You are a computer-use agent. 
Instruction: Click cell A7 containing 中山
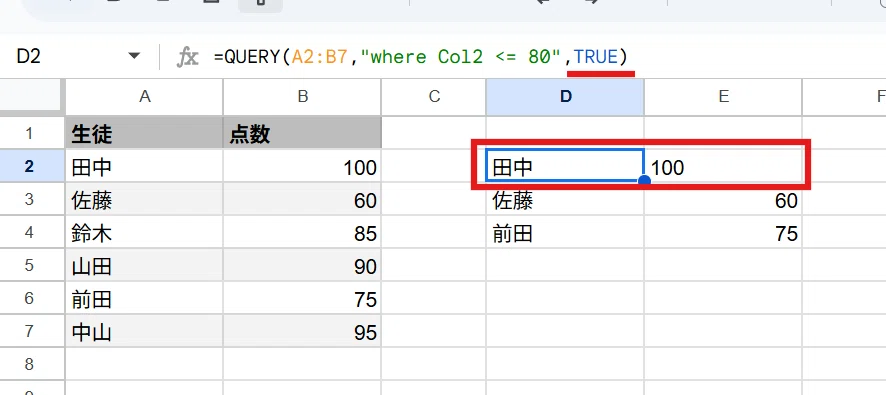tap(145, 332)
